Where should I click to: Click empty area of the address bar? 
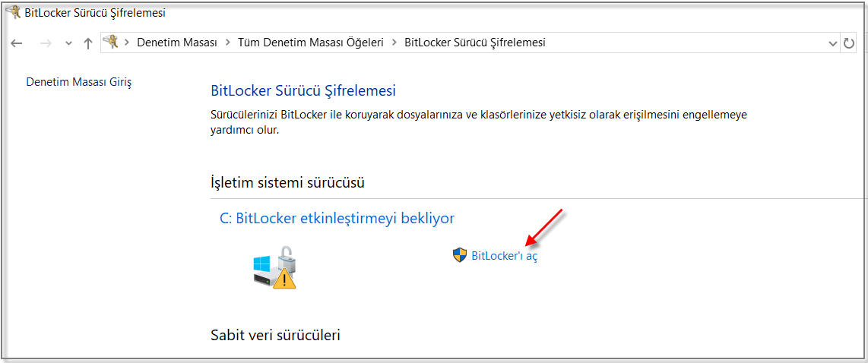(684, 43)
